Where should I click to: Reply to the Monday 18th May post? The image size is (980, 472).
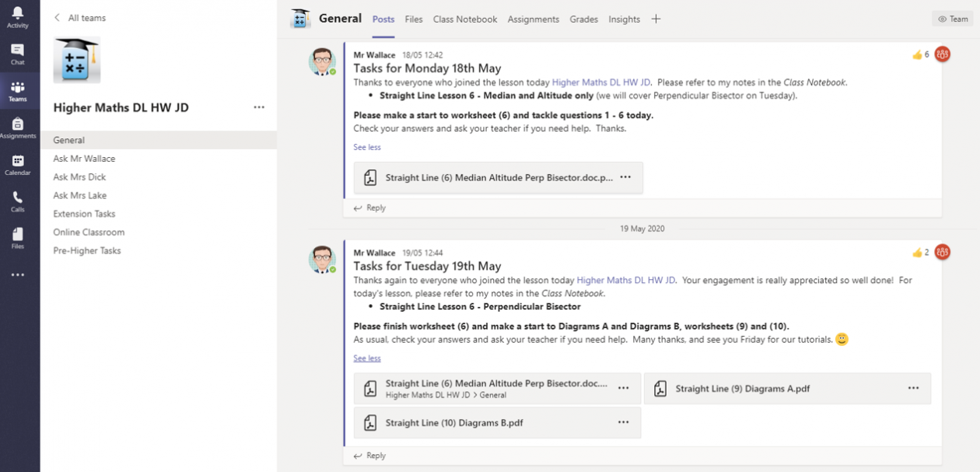369,208
